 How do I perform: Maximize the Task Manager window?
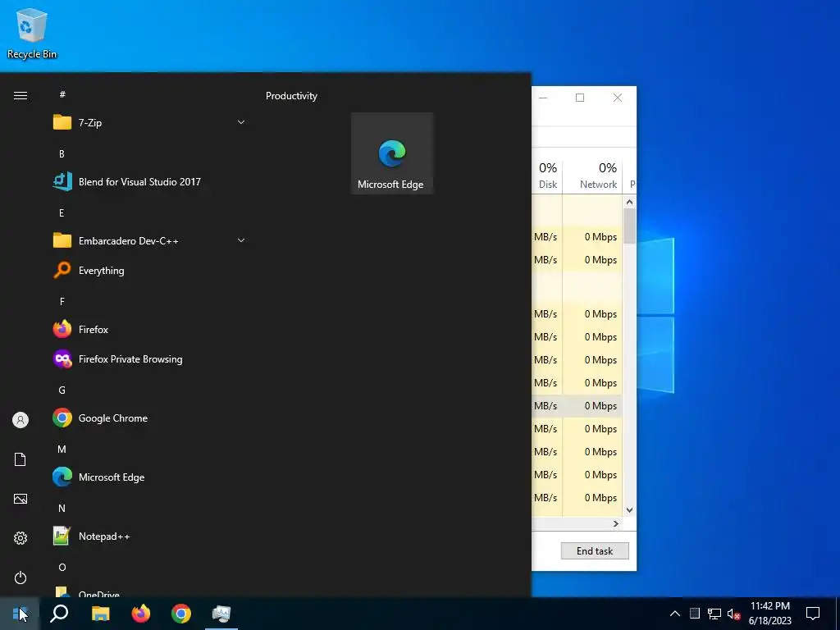click(580, 98)
